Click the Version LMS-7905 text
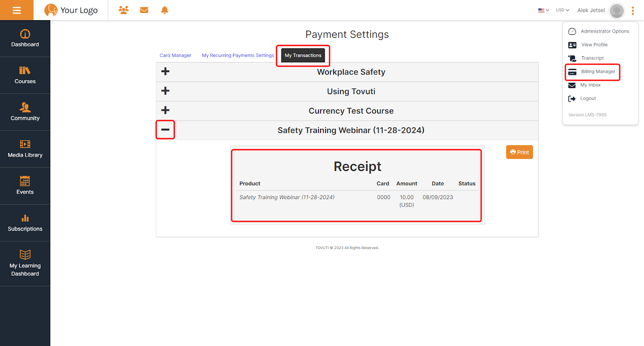 click(x=587, y=115)
